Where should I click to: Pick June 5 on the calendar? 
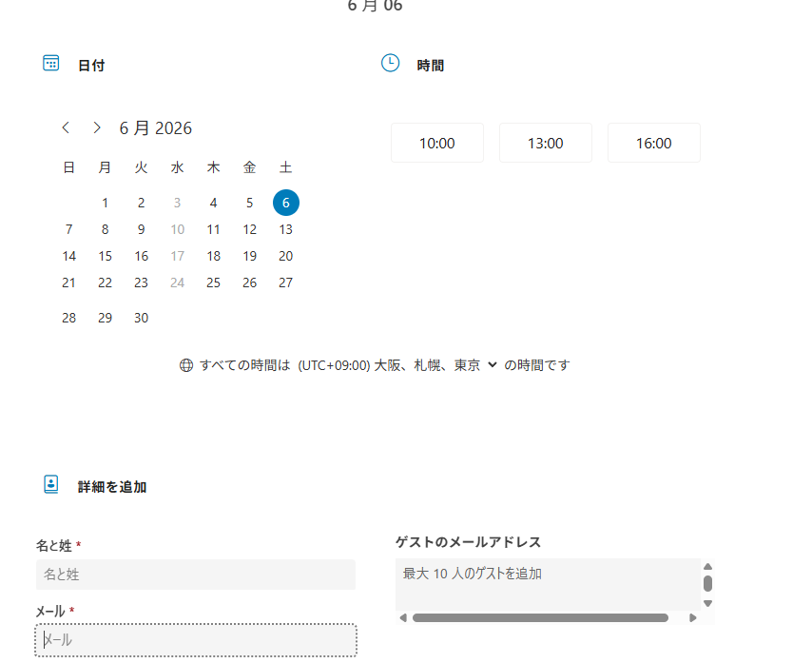coord(250,203)
